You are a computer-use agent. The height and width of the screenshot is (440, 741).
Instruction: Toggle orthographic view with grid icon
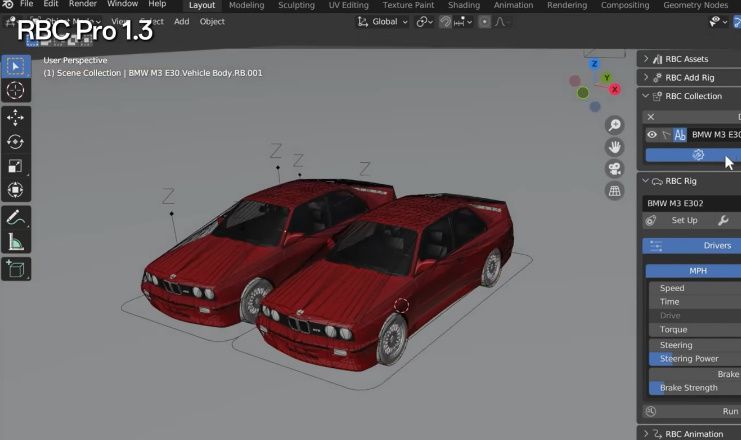click(x=615, y=191)
